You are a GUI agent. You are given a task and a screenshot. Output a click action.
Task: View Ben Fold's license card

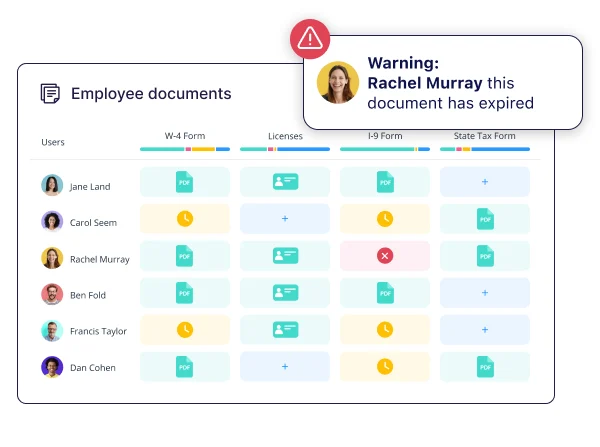pyautogui.click(x=285, y=292)
